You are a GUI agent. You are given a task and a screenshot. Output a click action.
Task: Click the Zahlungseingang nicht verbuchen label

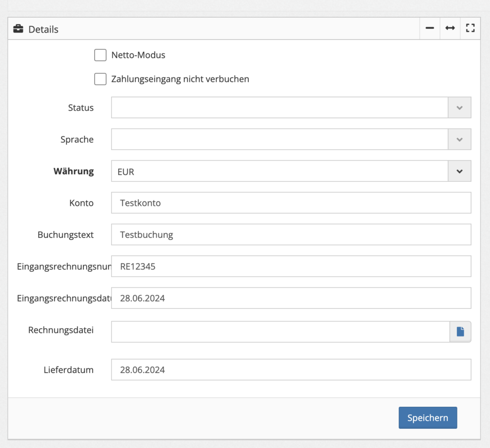click(x=180, y=79)
